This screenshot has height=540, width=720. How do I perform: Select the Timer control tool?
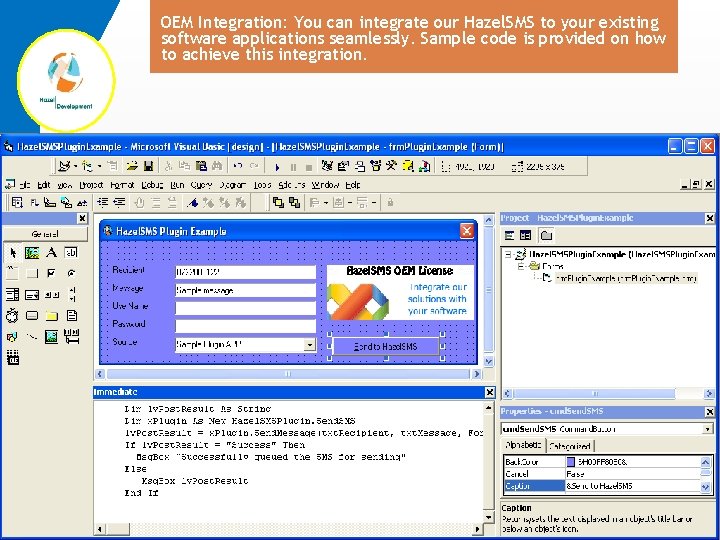(x=12, y=315)
